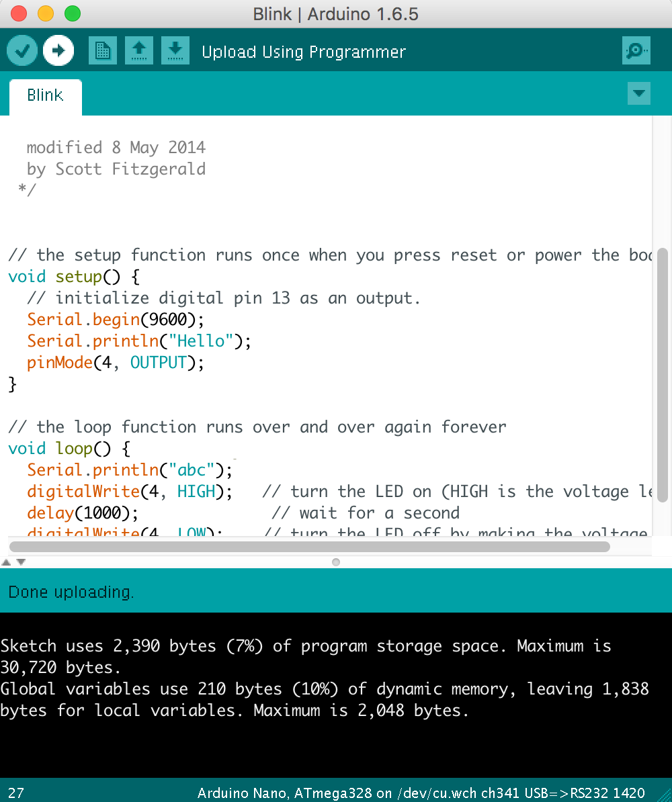
Task: Click the red close window button
Action: coord(19,13)
